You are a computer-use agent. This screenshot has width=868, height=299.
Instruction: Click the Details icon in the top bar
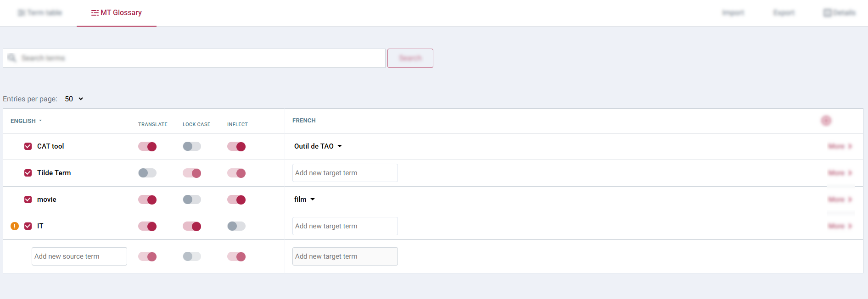(827, 12)
